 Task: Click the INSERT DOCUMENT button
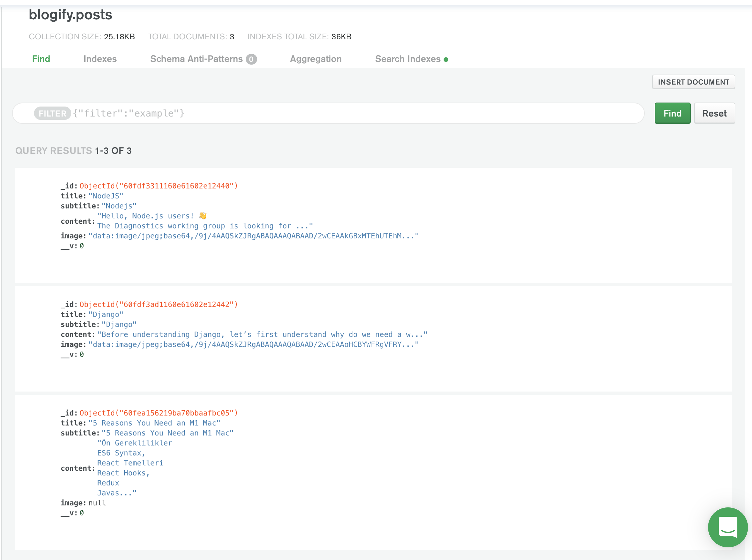(x=693, y=82)
